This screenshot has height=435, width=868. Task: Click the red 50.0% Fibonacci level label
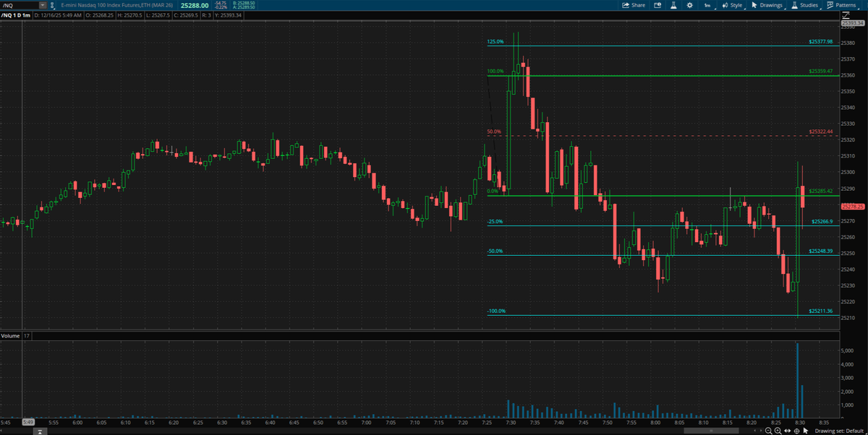(495, 132)
